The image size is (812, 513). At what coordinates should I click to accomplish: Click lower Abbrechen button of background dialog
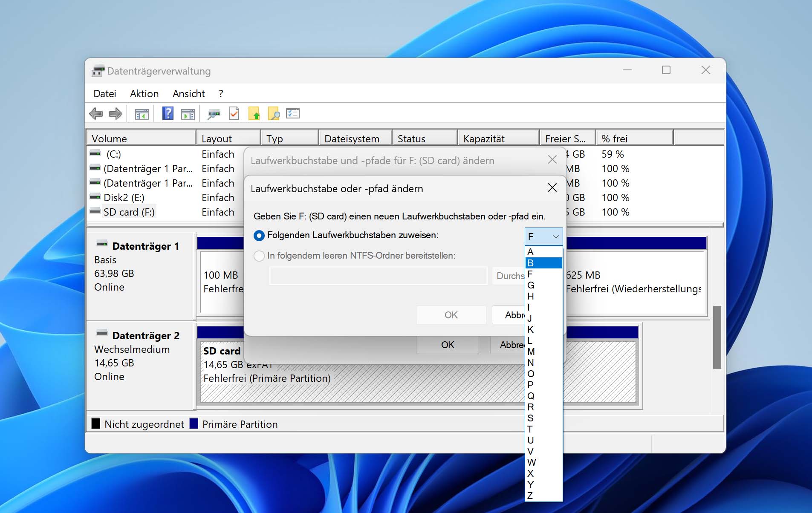(507, 345)
